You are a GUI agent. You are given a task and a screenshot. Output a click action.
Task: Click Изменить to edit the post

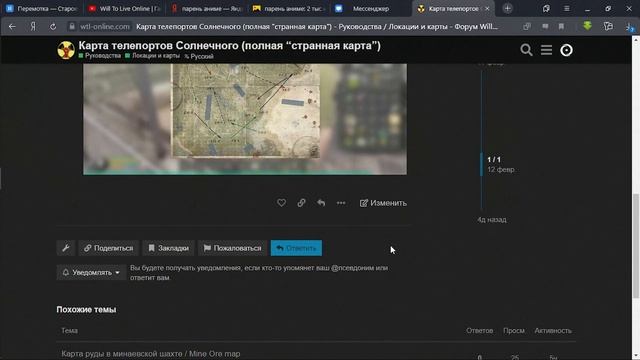tap(383, 203)
